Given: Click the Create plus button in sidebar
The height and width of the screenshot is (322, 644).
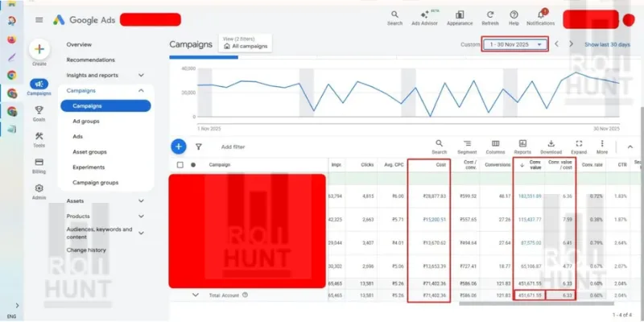Looking at the screenshot, I should pos(39,50).
